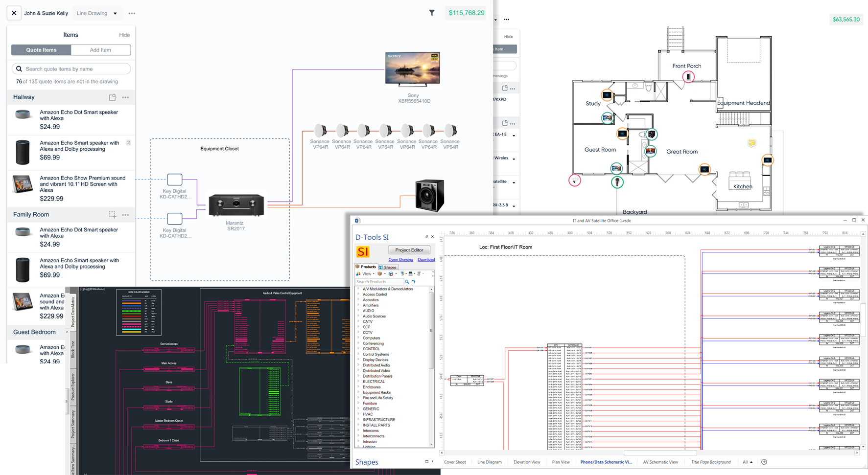Click the Download link in D-Tools SI
Viewport: 868px width, 475px height.
click(x=426, y=260)
